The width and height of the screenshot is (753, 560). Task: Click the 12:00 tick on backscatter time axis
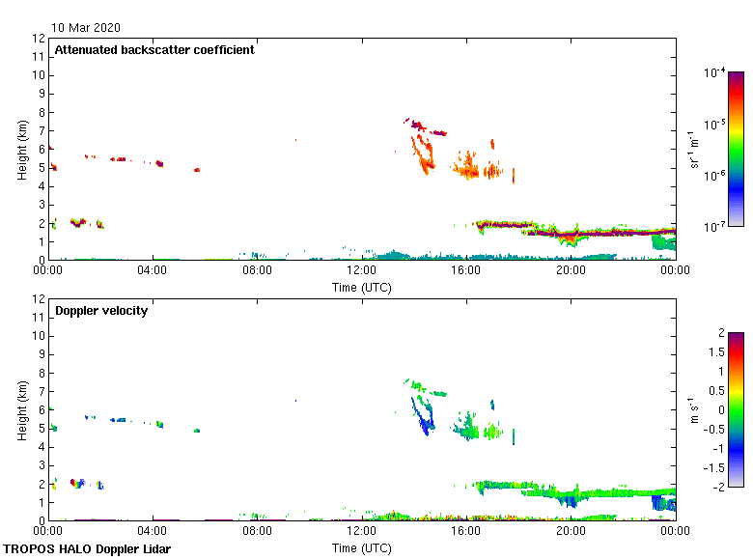click(x=361, y=271)
